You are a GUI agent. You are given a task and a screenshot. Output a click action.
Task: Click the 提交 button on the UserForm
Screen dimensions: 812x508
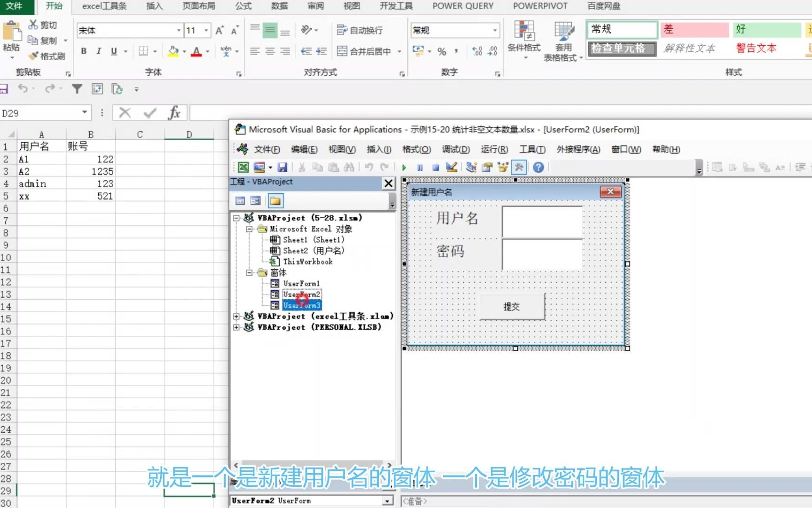512,307
